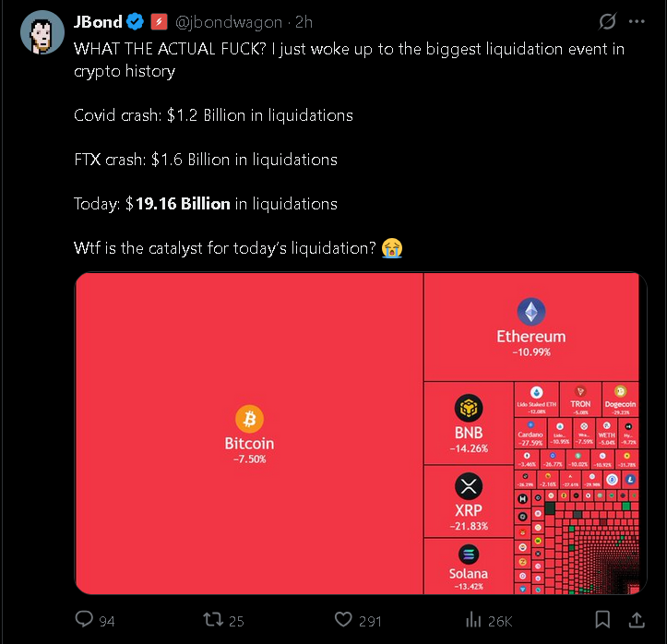
Task: Select the BNB tile showing -14.26%
Action: point(469,423)
